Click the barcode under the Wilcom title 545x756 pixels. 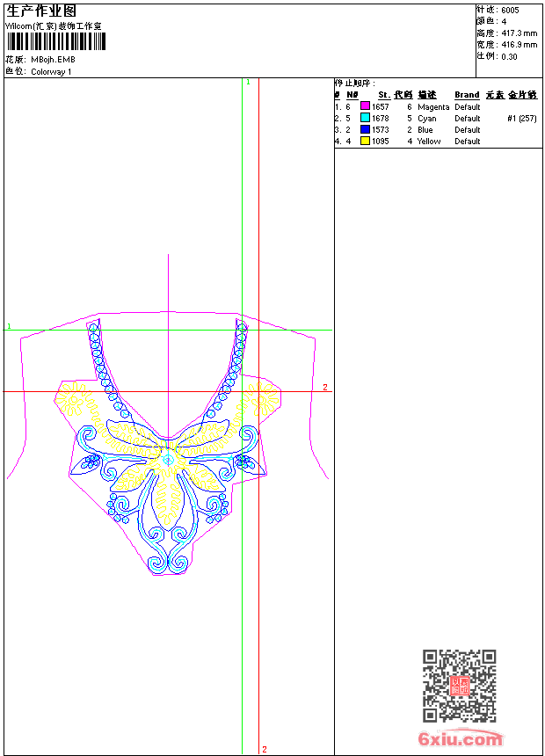point(54,41)
